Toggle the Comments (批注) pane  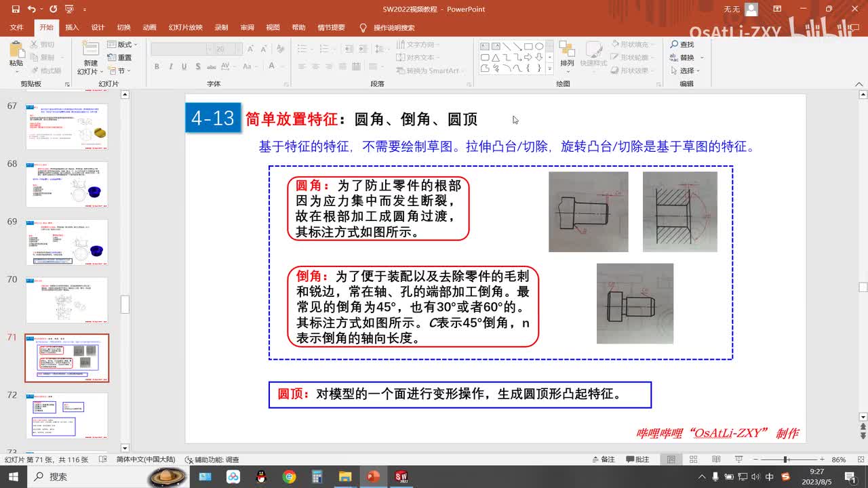(x=637, y=460)
